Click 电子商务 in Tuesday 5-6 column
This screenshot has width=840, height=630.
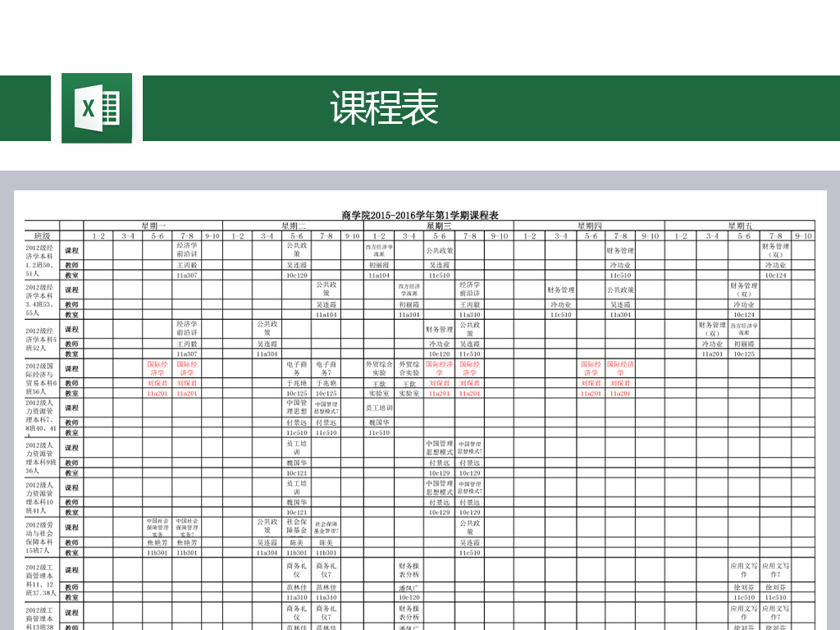[296, 368]
